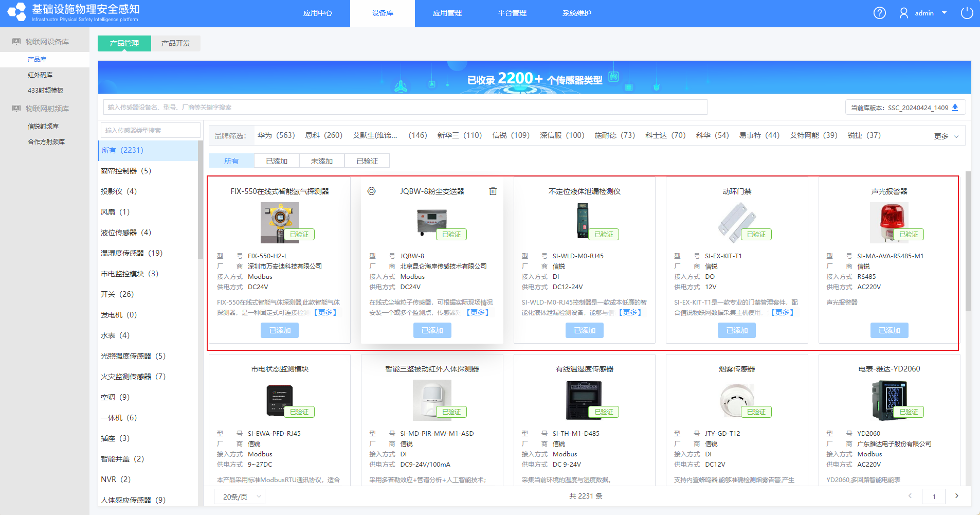
Task: Open 应用管理 in top menu
Action: point(447,13)
